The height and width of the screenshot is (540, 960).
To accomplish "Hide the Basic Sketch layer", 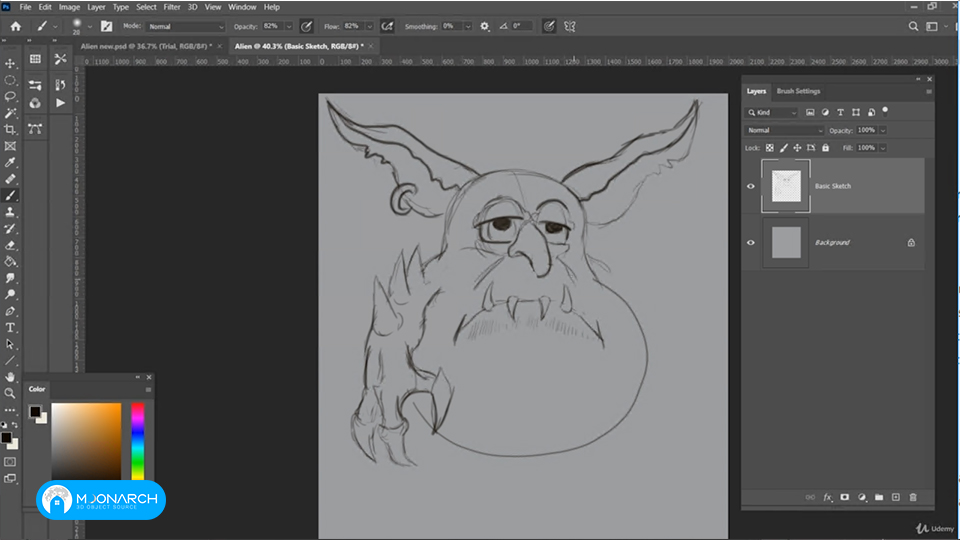I will pyautogui.click(x=751, y=186).
